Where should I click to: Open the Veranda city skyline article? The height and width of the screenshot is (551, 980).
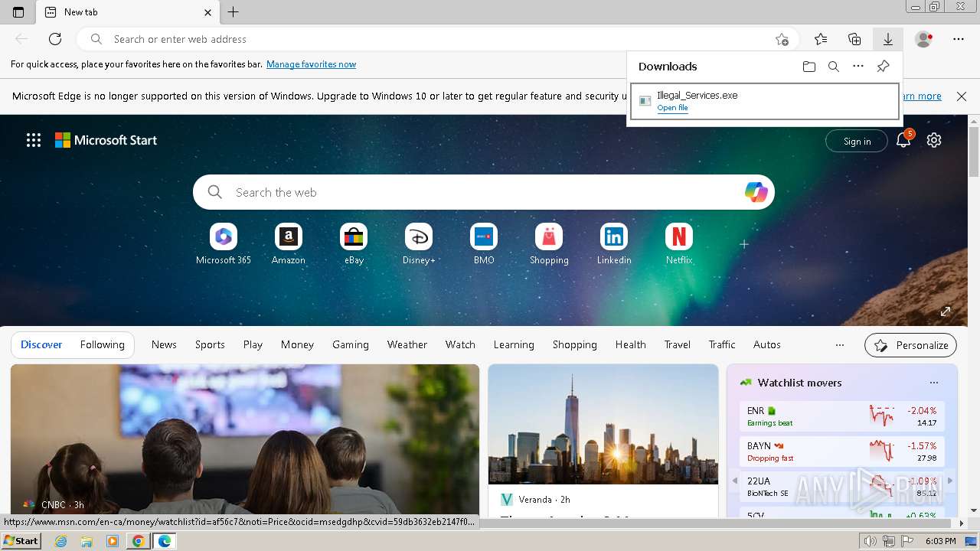pos(603,439)
